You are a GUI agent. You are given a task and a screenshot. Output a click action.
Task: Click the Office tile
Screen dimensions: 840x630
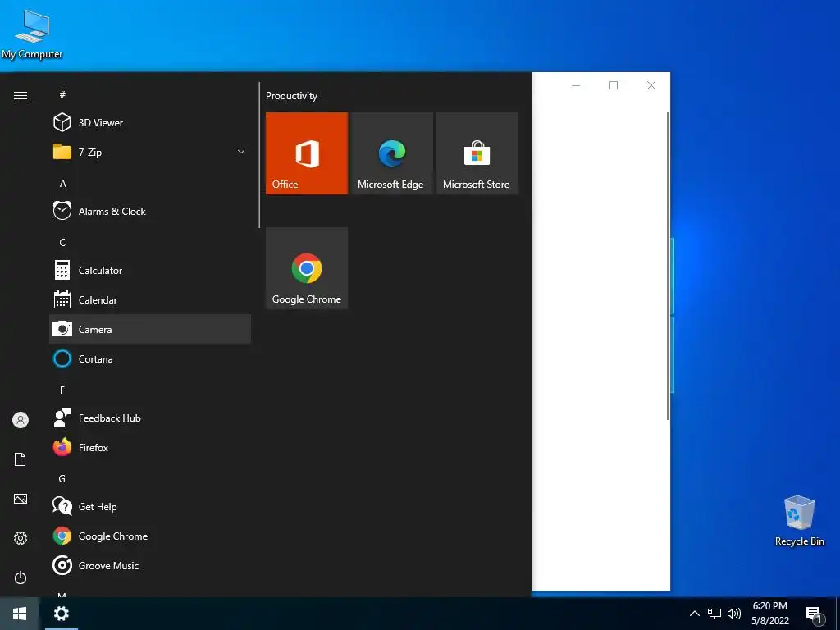pos(307,153)
